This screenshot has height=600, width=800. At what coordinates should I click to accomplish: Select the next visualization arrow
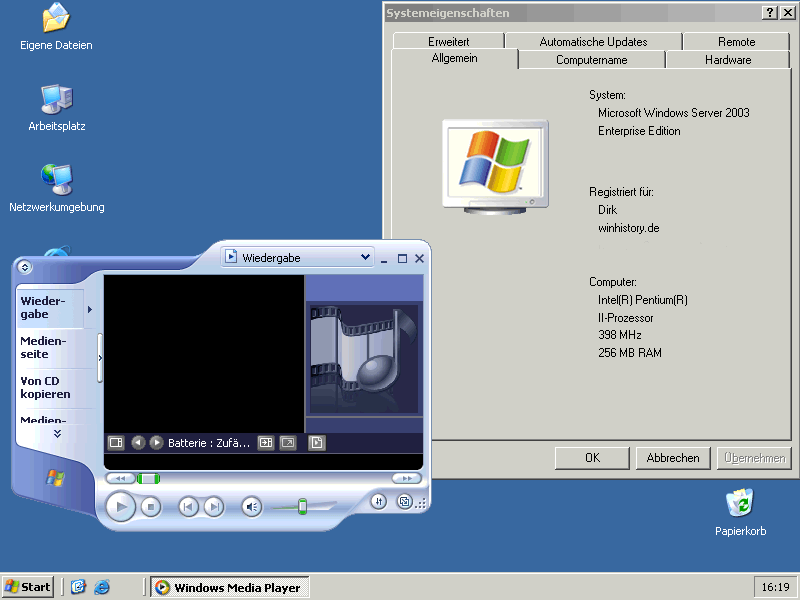[156, 442]
